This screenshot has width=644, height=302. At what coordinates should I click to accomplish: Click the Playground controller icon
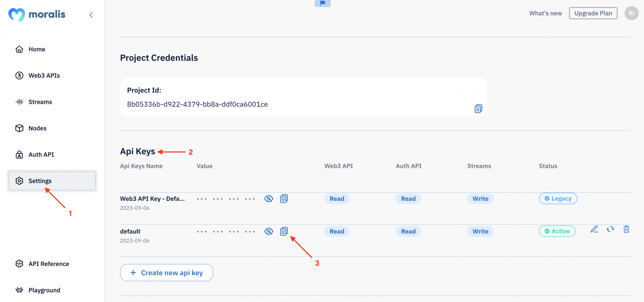19,290
